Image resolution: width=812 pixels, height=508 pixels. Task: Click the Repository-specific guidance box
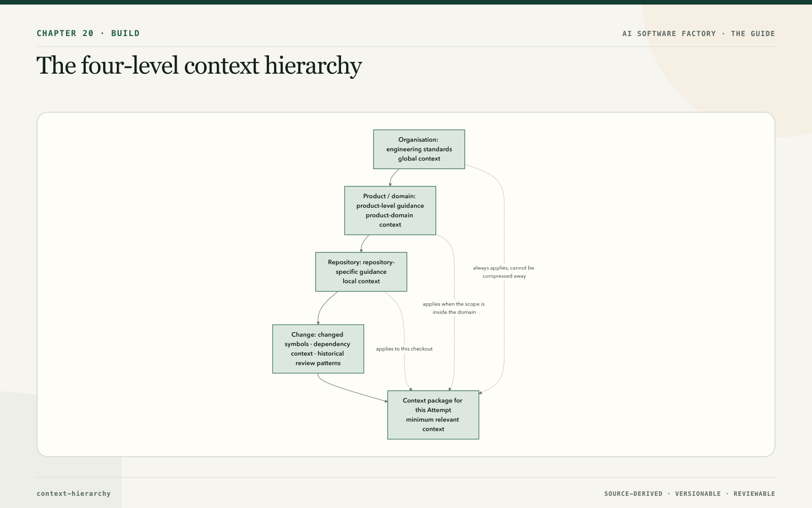point(361,272)
